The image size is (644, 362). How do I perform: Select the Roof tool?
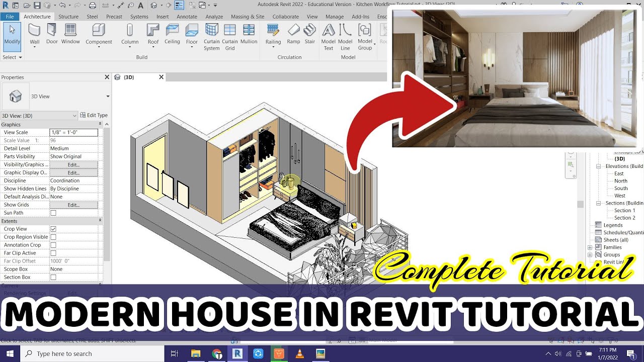click(153, 35)
